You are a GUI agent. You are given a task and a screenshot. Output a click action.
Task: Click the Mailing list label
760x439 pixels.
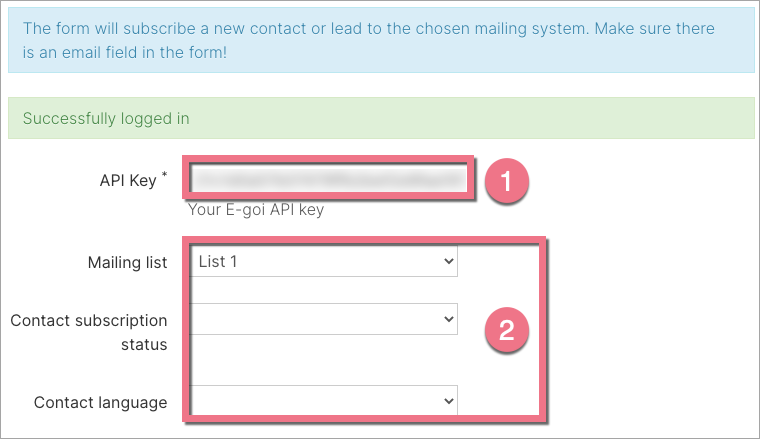(128, 262)
